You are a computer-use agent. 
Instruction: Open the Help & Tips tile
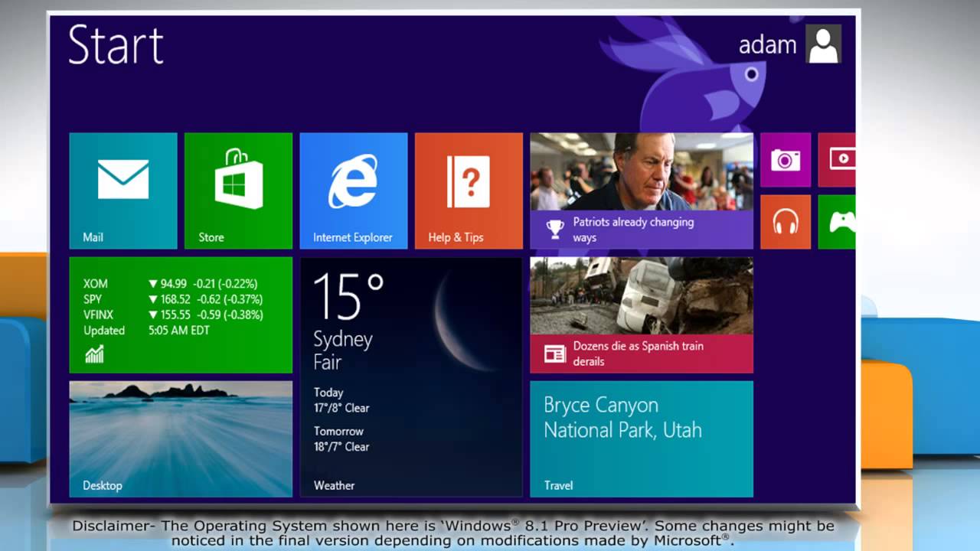click(469, 191)
